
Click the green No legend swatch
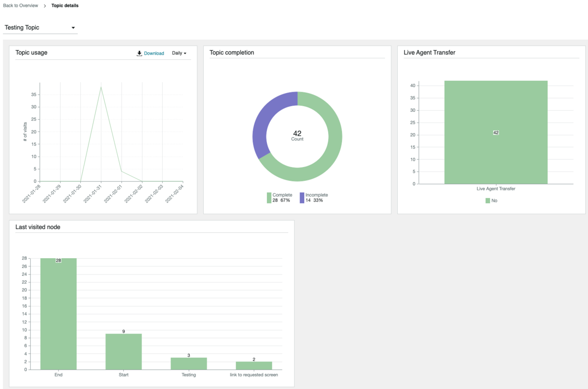[x=488, y=201]
